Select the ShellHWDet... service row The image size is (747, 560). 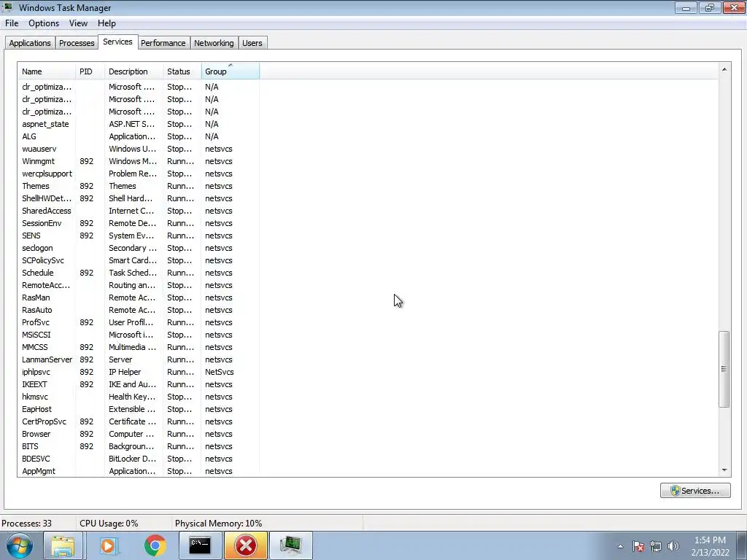coord(138,198)
